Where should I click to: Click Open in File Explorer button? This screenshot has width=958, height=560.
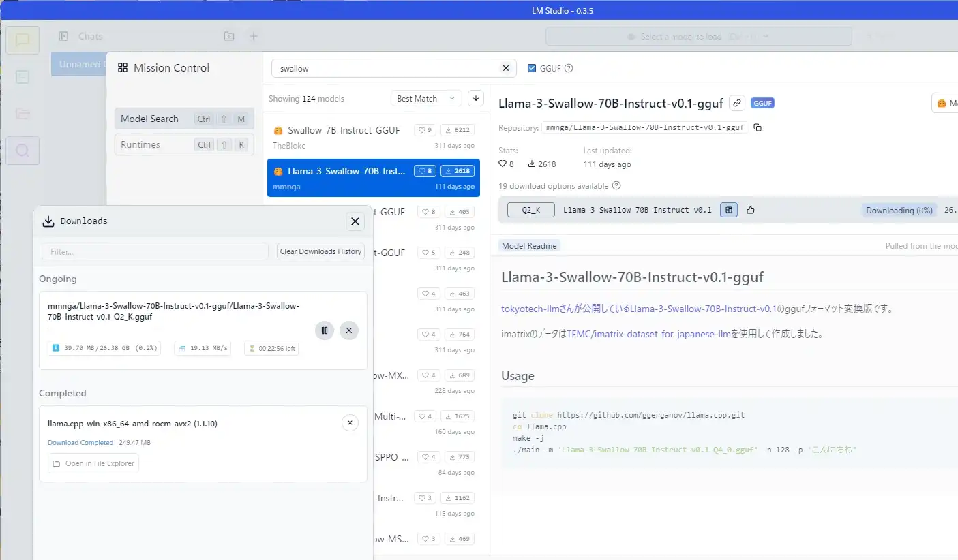coord(93,463)
